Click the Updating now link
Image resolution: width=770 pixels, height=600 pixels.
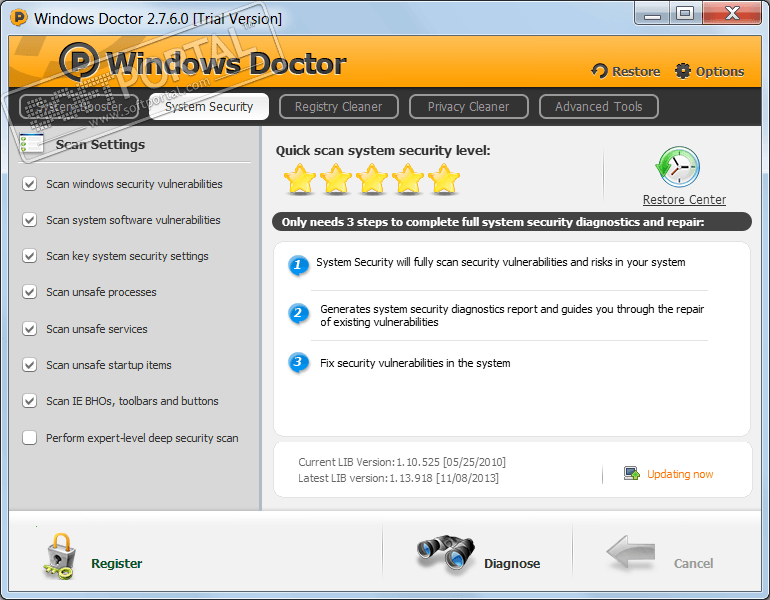[x=680, y=474]
